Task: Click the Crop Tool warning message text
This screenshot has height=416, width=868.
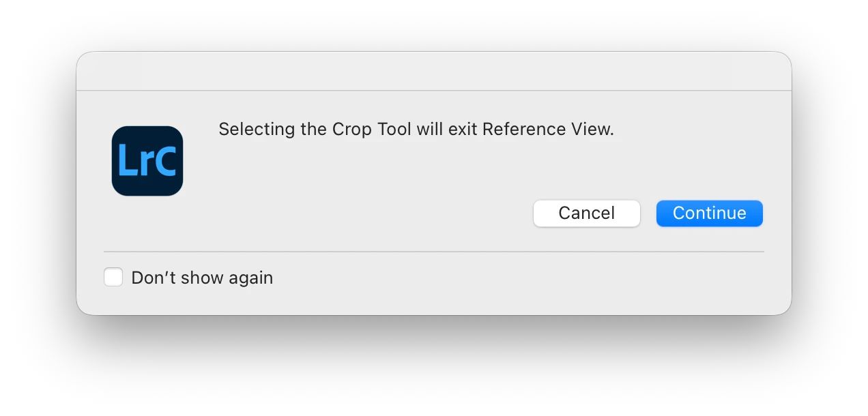Action: (x=416, y=130)
